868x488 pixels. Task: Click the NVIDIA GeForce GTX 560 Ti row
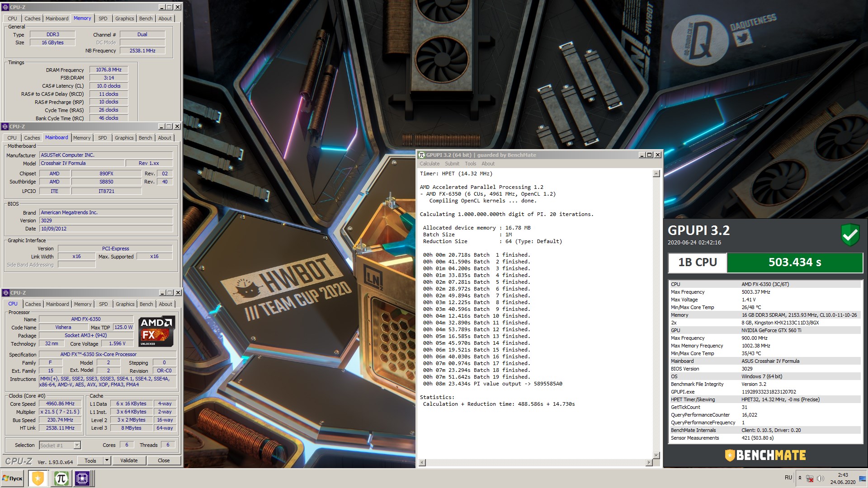(x=764, y=330)
